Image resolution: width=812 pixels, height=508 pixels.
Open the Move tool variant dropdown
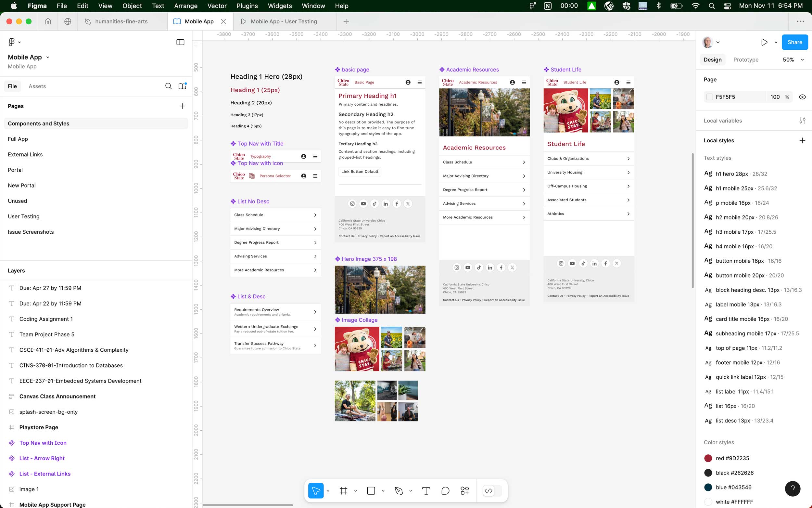328,490
